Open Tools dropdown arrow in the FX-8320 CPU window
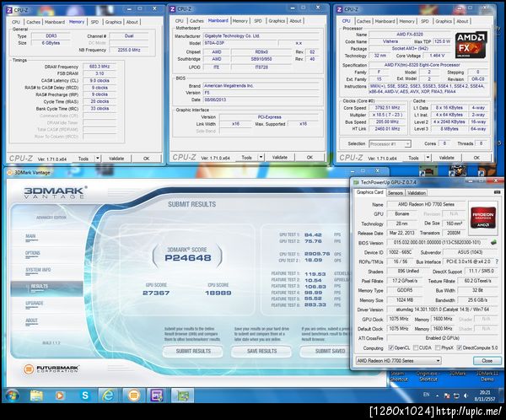506x420 pixels. (x=428, y=158)
